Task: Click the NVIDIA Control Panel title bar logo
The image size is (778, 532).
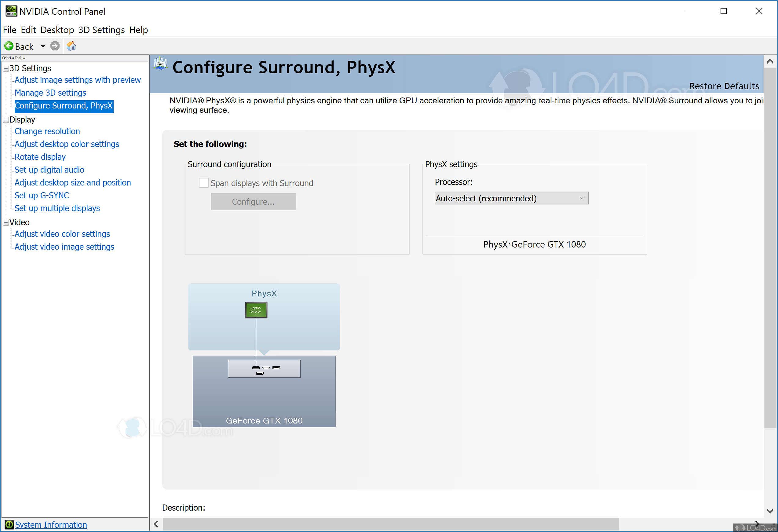Action: 11,11
